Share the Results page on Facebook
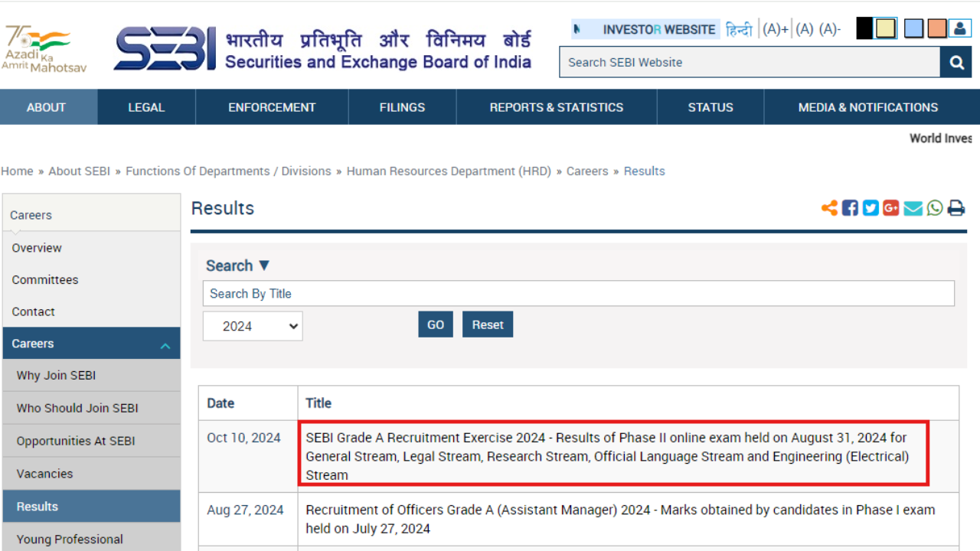Viewport: 980px width, 551px height. pos(849,207)
